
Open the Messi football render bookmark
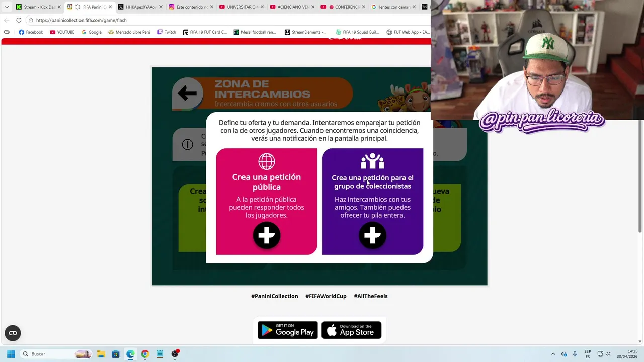click(x=255, y=32)
